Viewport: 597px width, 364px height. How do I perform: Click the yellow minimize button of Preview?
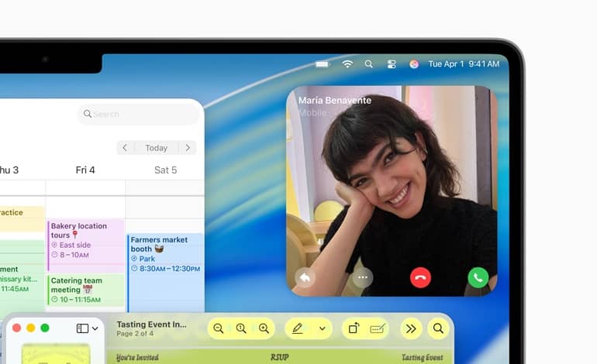(x=31, y=328)
